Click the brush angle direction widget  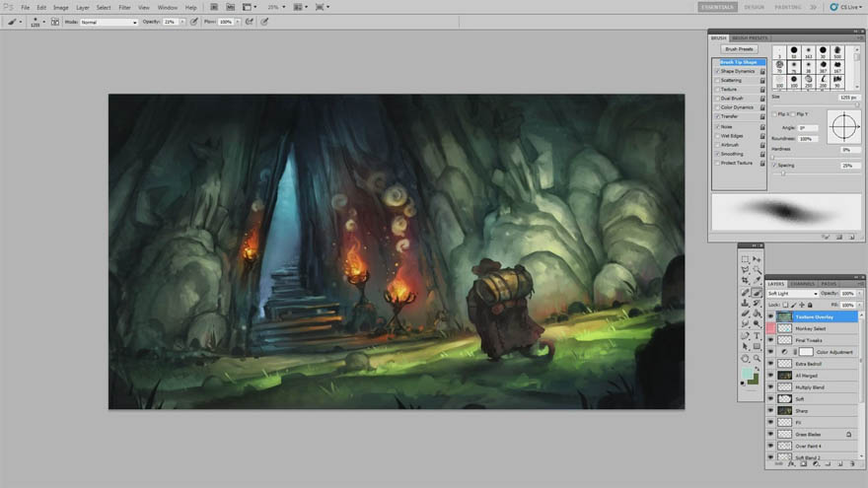pyautogui.click(x=843, y=127)
